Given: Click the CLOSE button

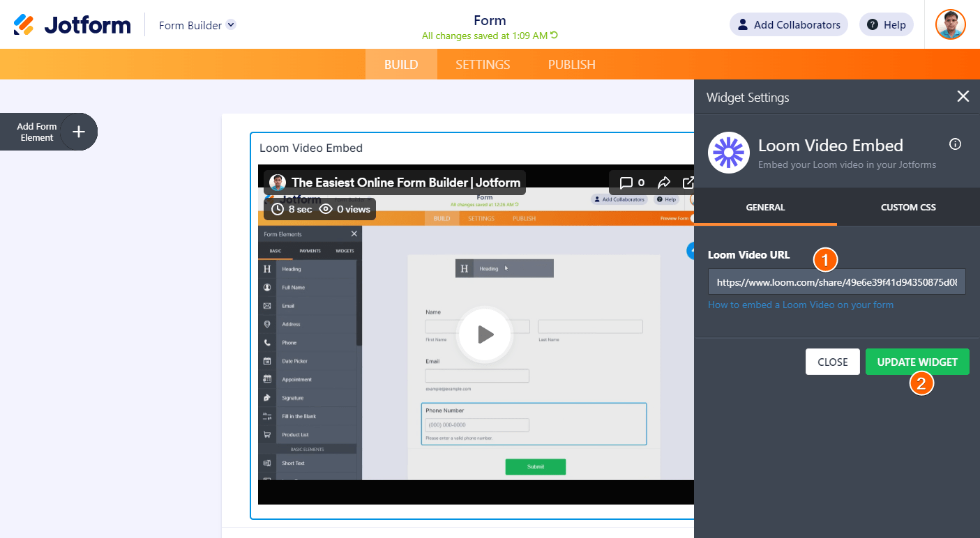Looking at the screenshot, I should point(833,362).
